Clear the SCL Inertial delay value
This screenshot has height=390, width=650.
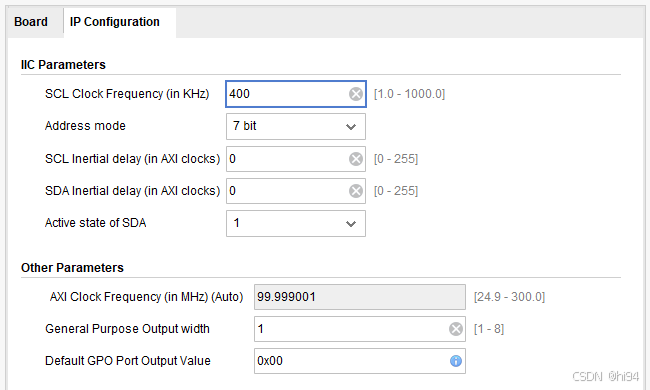(356, 159)
